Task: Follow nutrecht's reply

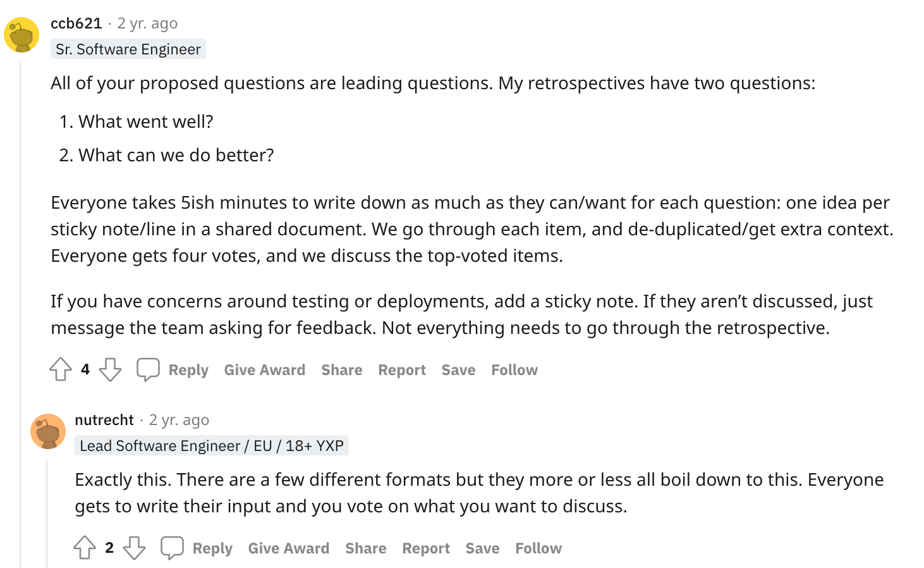Action: pos(538,548)
